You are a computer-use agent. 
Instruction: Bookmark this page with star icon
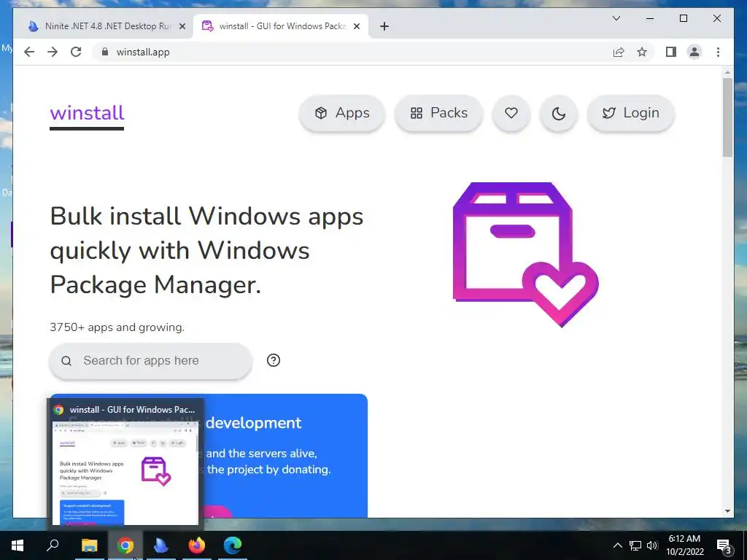tap(642, 52)
